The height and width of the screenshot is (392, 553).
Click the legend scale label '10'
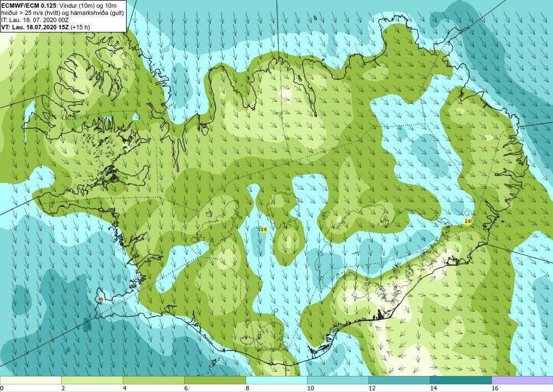coord(310,388)
